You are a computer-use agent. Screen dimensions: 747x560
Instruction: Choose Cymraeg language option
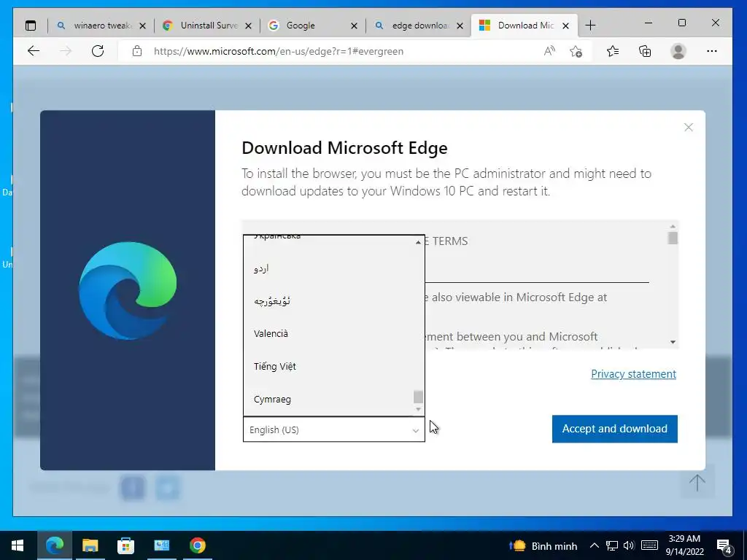click(333, 399)
